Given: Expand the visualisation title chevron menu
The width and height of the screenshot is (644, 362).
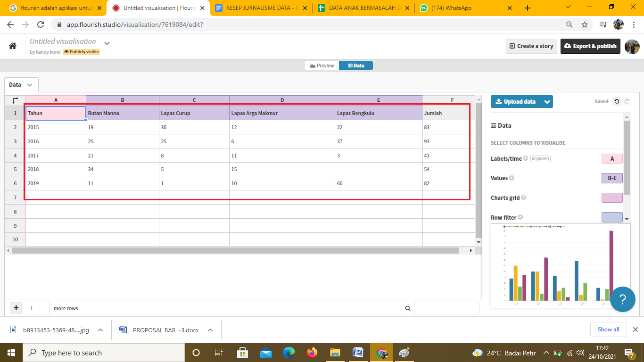Looking at the screenshot, I should pos(107,43).
